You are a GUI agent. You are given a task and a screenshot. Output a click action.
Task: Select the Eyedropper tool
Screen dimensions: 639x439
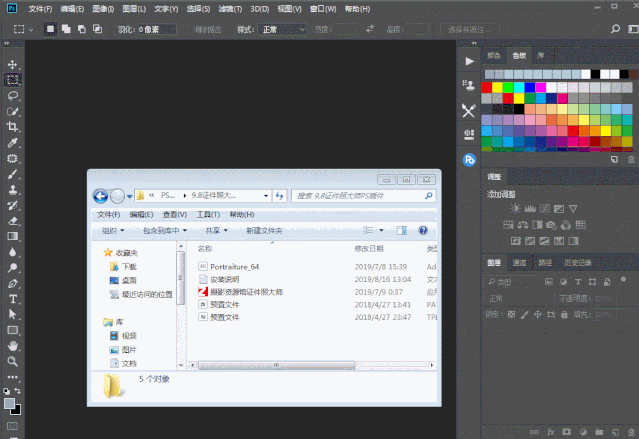[13, 143]
